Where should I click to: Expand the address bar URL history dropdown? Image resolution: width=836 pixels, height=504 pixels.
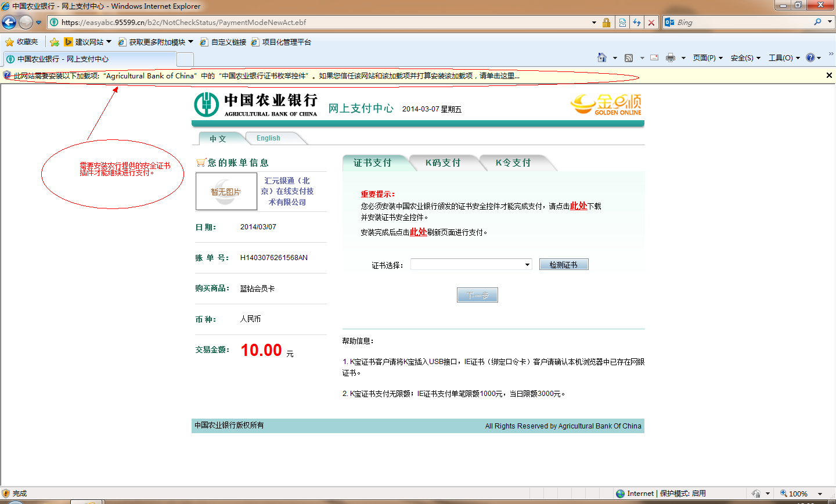pos(594,23)
